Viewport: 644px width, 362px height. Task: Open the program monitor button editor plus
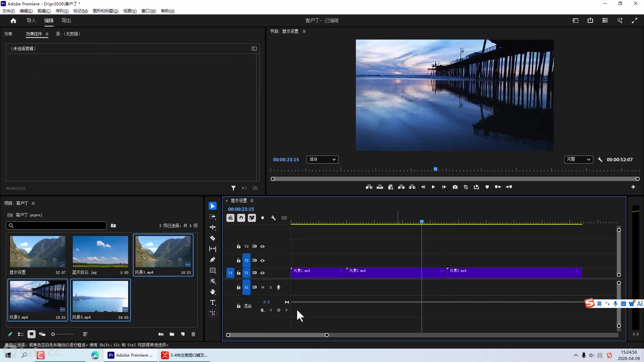coord(633,187)
